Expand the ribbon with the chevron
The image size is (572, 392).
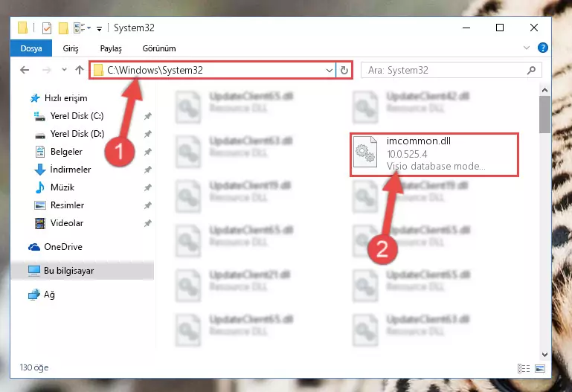click(x=527, y=48)
